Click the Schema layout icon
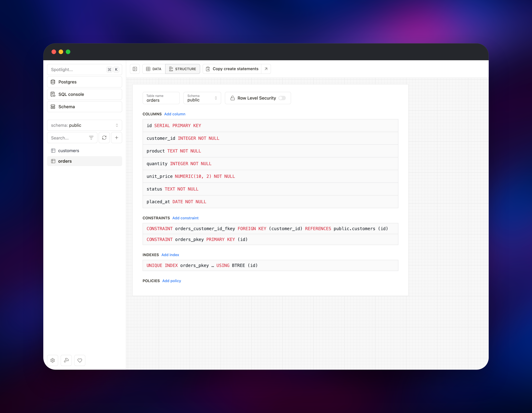 pos(53,107)
